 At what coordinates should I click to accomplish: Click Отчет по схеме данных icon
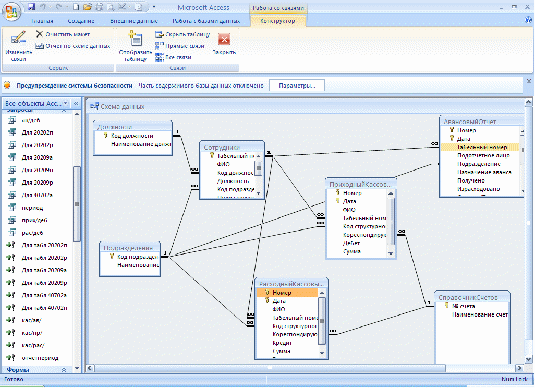coord(40,46)
